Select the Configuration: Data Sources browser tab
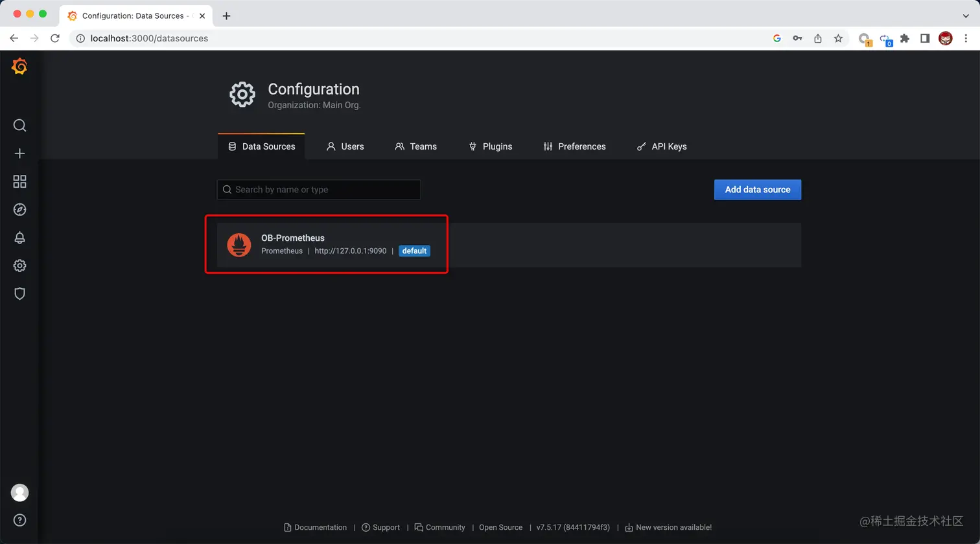Screen dimensions: 980x544 135,16
